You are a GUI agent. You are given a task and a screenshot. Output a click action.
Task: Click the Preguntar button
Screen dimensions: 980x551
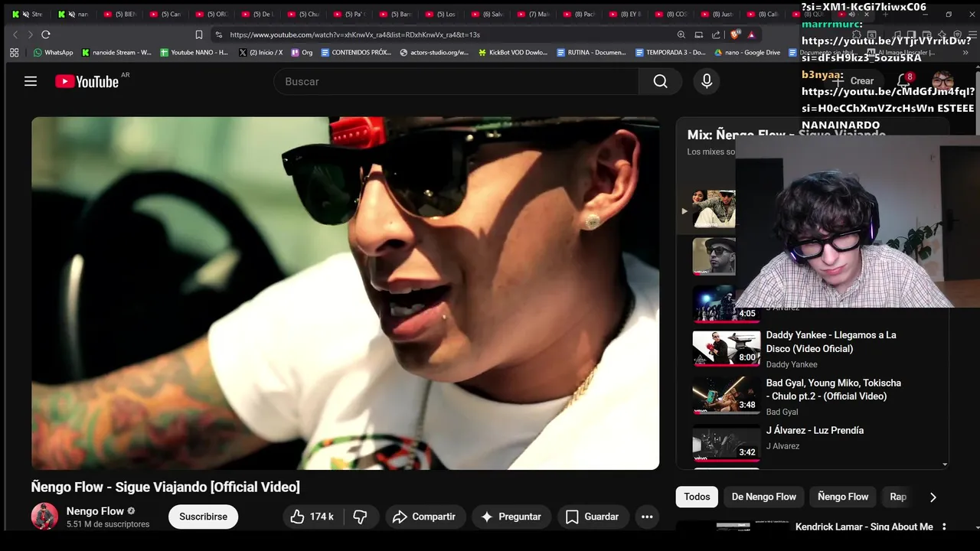coord(511,517)
